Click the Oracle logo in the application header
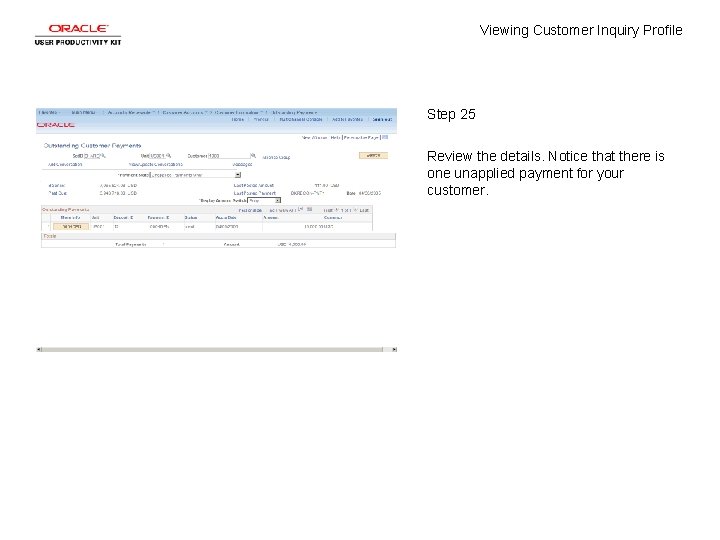720x540 pixels. pos(56,124)
